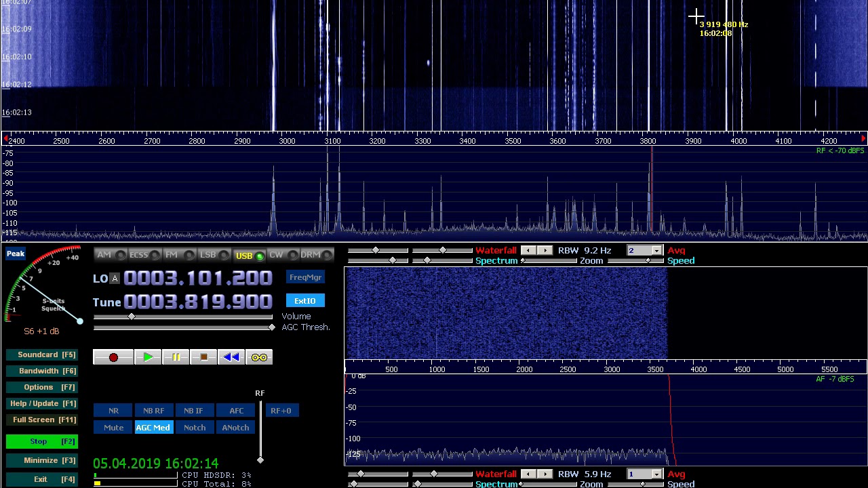
Task: Toggle the NB RF noise blanker
Action: (x=153, y=411)
